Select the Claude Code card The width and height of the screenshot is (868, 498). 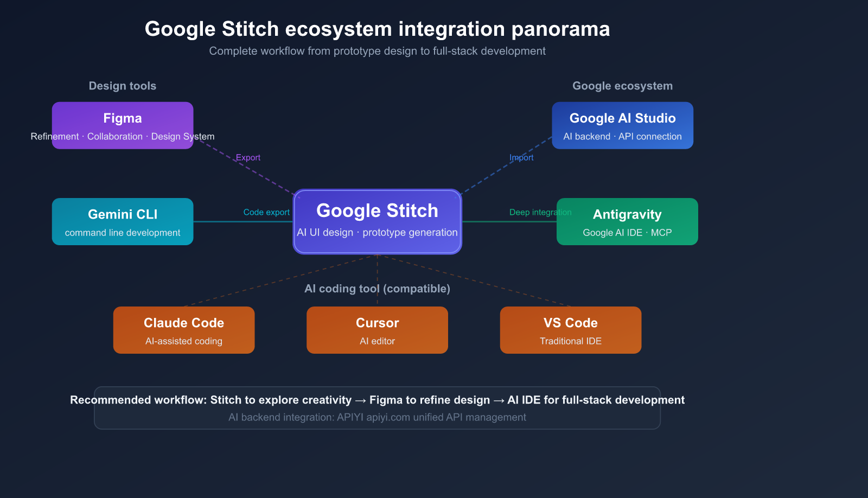point(183,330)
